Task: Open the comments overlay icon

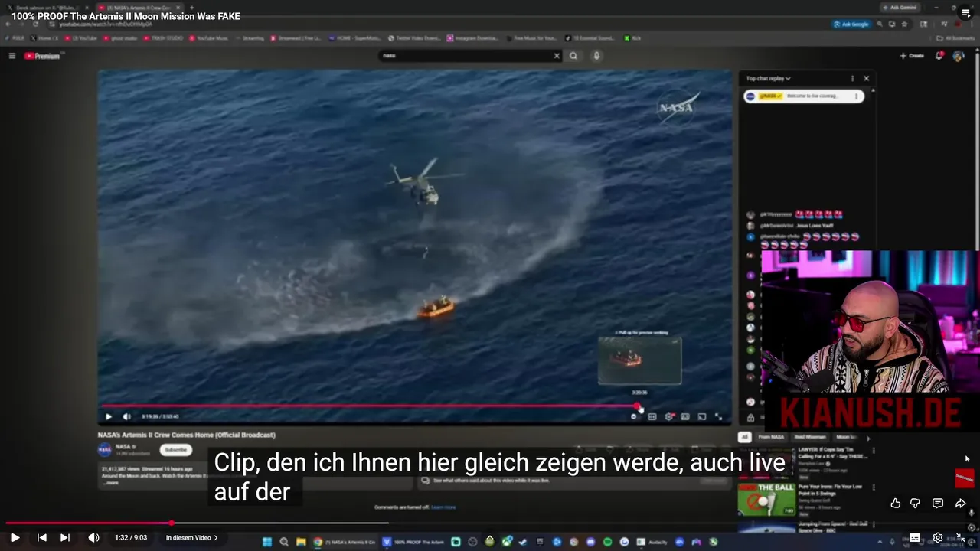Action: pos(938,503)
